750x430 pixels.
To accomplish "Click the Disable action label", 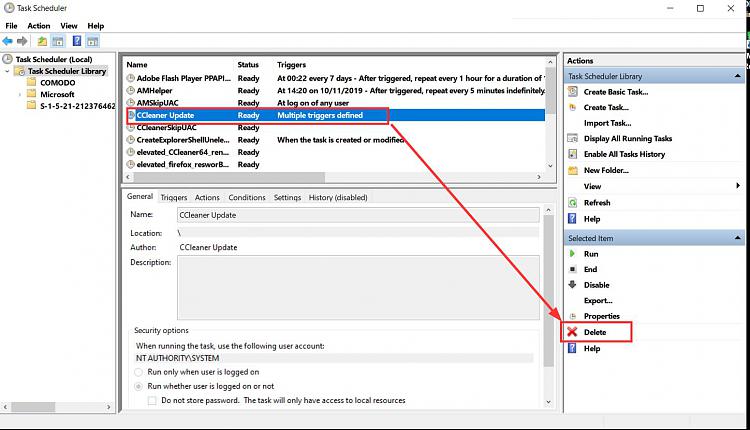I will click(x=596, y=285).
